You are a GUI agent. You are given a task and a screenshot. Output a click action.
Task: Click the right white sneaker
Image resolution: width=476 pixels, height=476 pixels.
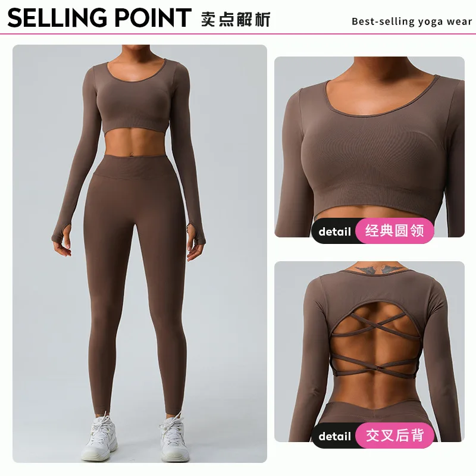tap(174, 437)
